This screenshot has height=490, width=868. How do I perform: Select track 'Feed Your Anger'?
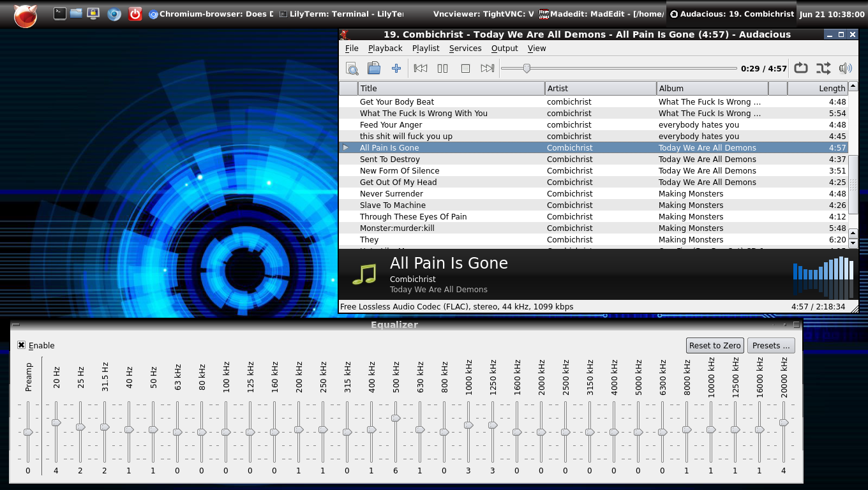point(593,125)
